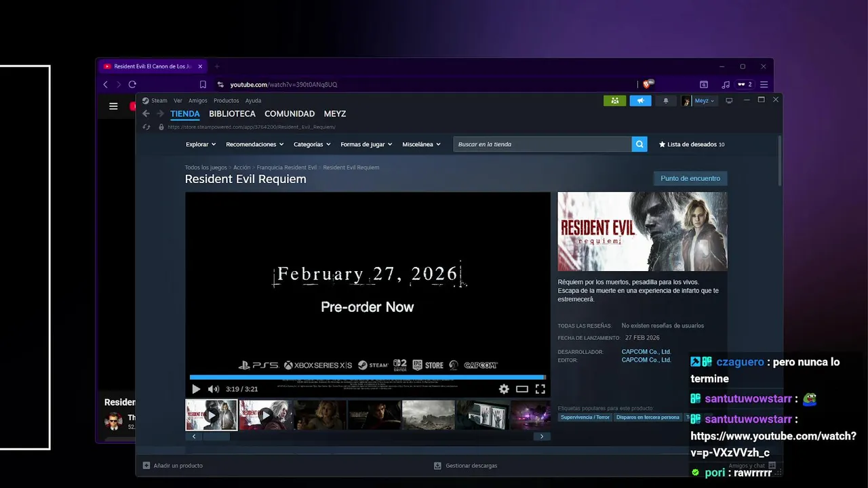Expand the Categorías dropdown
Image resolution: width=868 pixels, height=488 pixels.
coord(312,144)
